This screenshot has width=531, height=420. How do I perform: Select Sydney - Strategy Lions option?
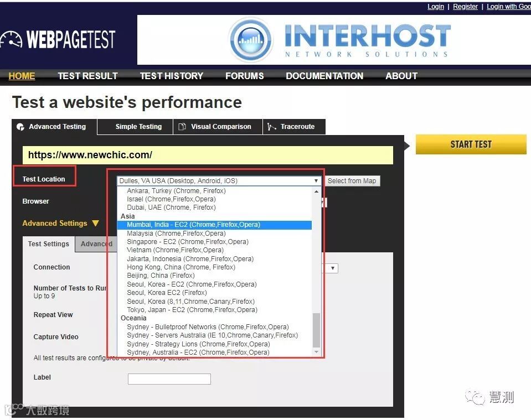214,344
